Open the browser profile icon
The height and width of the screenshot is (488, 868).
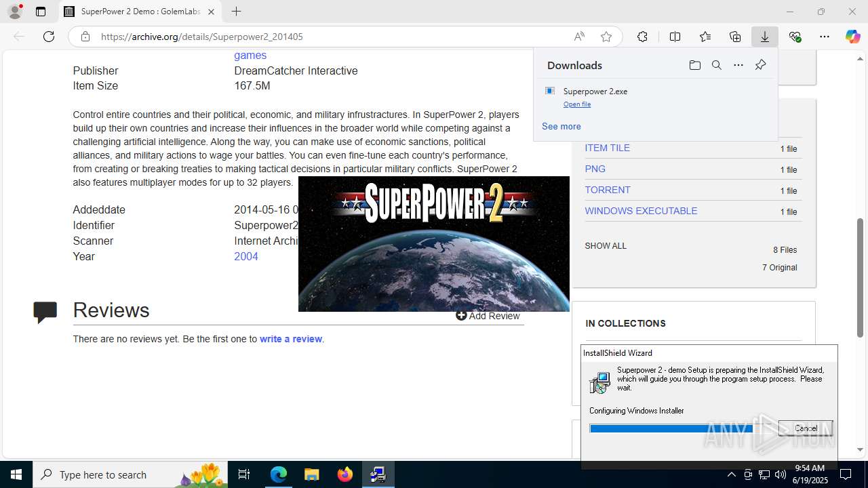15,12
